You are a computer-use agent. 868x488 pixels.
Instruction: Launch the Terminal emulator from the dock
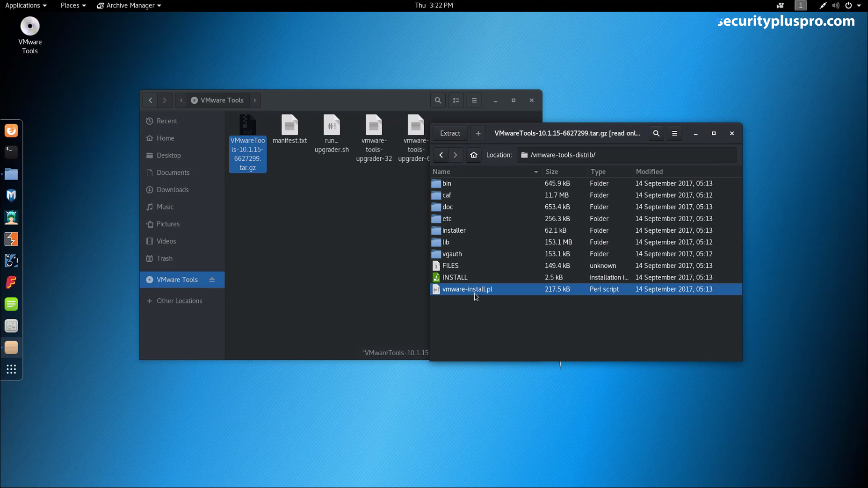pos(11,152)
